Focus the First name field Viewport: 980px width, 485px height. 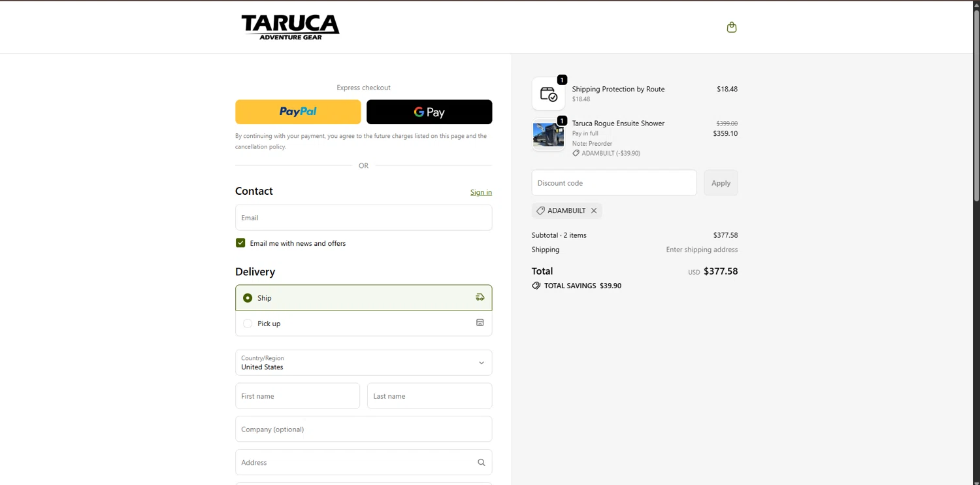(x=298, y=396)
